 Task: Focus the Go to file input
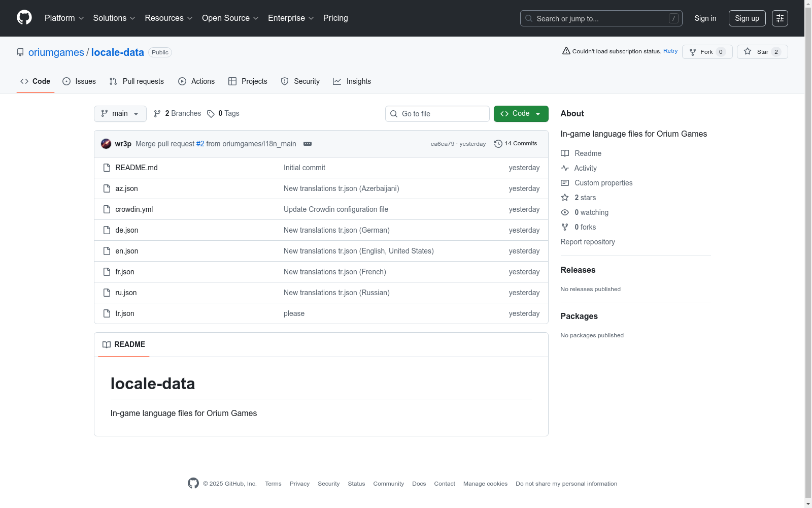(437, 114)
